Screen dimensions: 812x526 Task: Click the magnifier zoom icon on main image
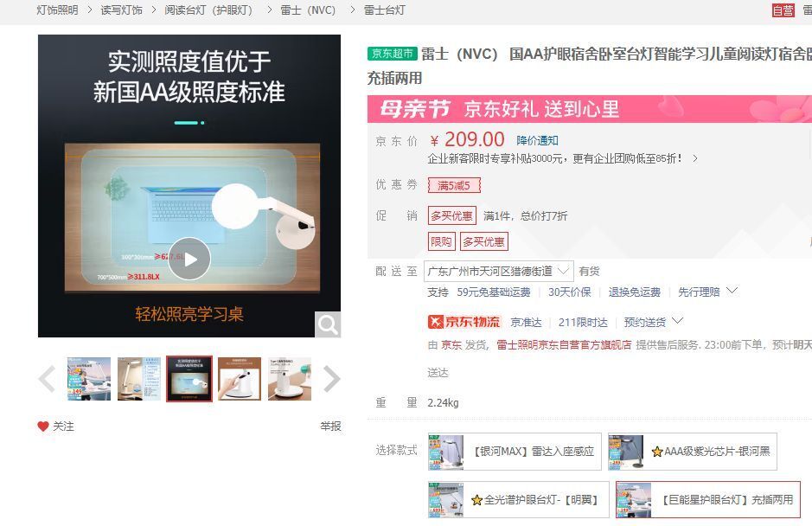tap(327, 324)
